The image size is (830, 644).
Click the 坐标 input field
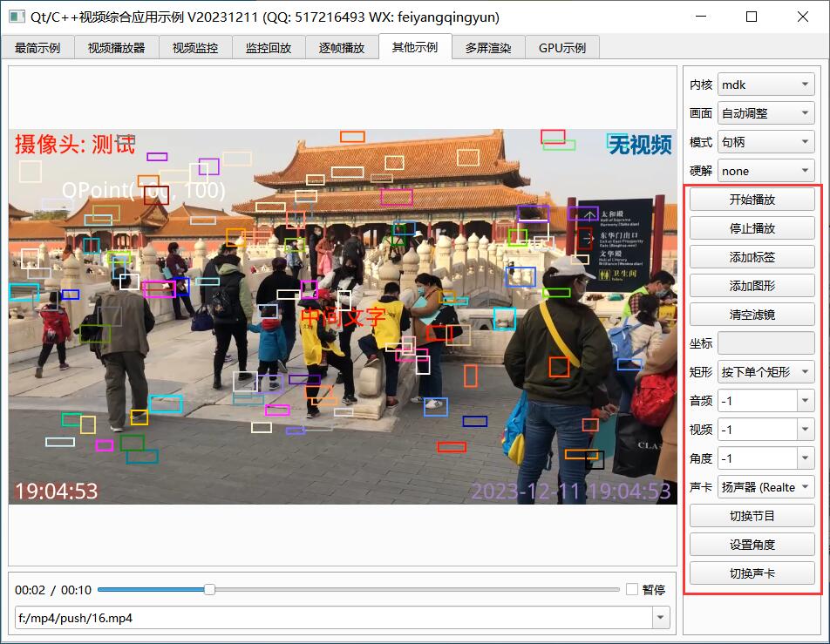tap(765, 343)
